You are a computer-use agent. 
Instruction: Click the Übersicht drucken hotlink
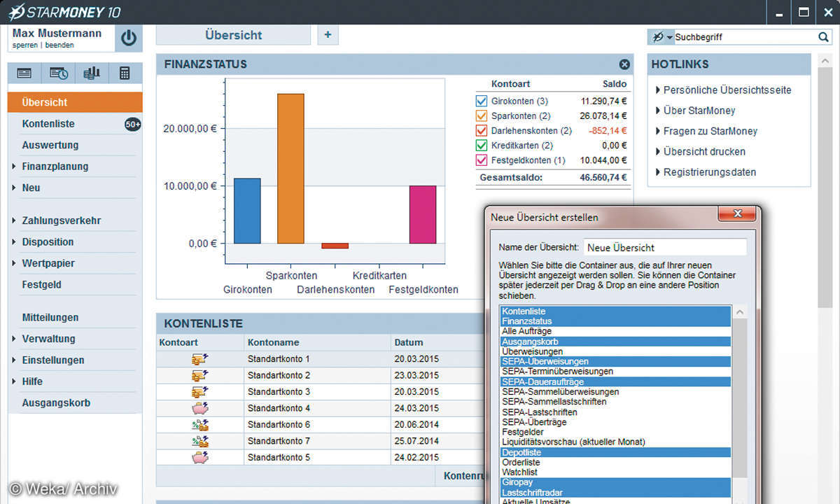tap(704, 152)
